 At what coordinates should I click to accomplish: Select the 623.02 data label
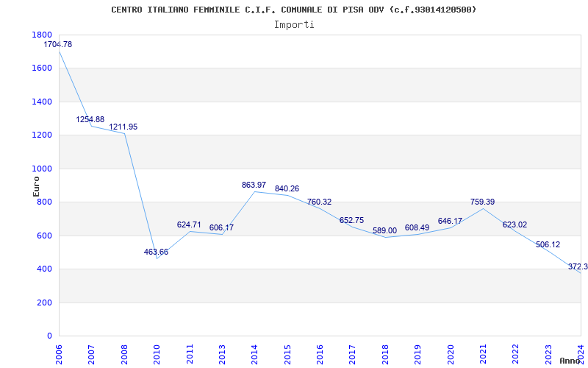[x=515, y=225]
